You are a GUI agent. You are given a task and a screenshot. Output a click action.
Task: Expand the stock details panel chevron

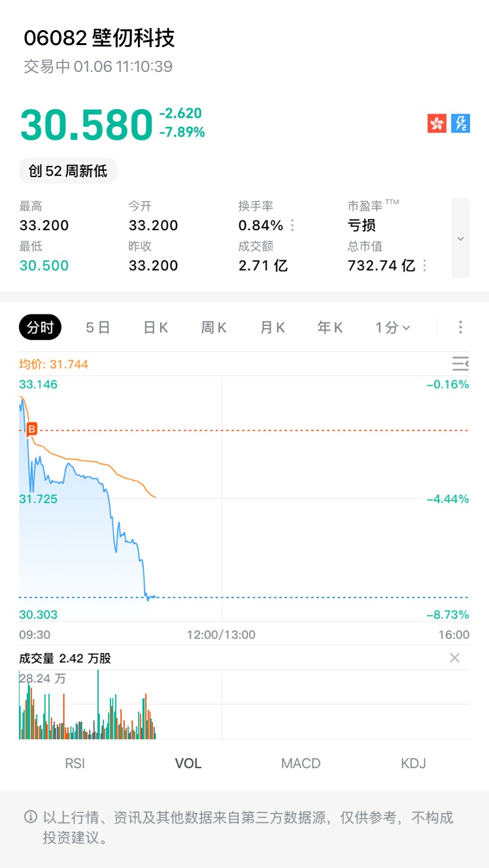(460, 238)
